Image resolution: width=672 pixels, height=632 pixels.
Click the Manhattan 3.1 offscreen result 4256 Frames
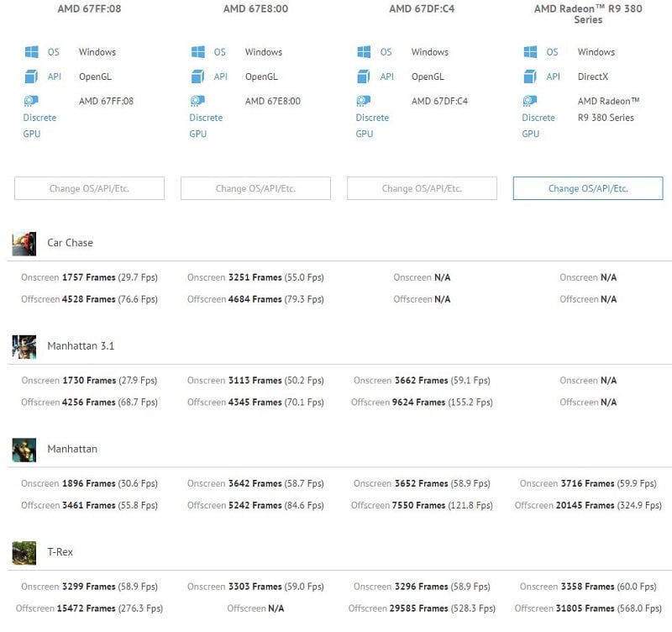tap(89, 403)
